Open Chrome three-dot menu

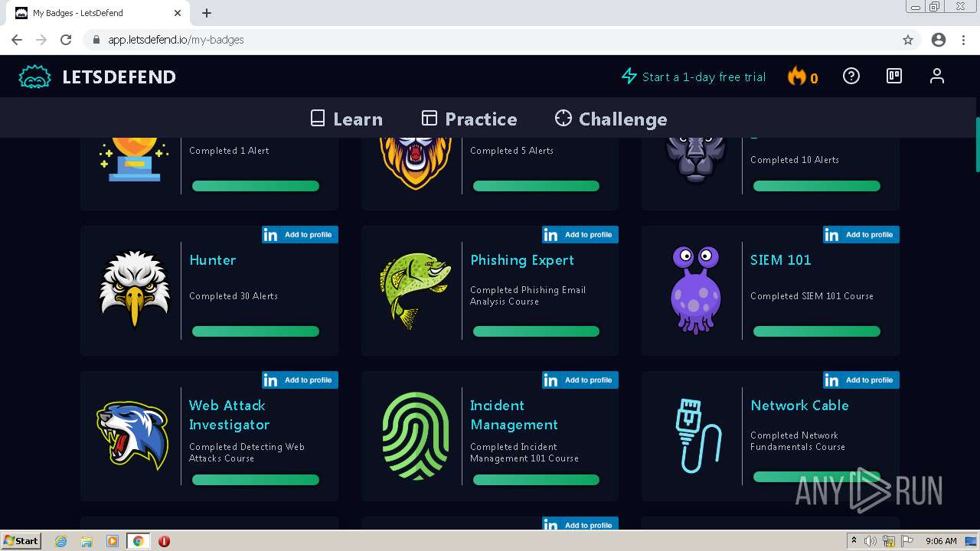click(963, 40)
